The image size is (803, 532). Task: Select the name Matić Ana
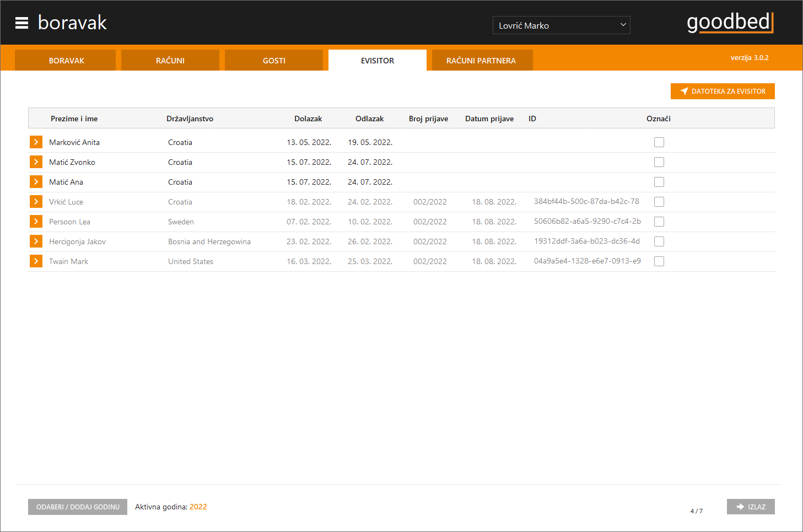pyautogui.click(x=66, y=182)
